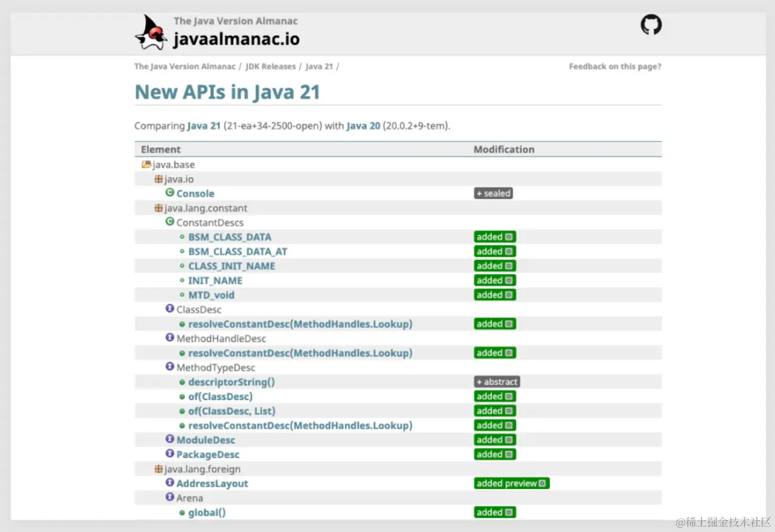775x532 pixels.
Task: Select the MethodHandleDesc row text
Action: click(x=221, y=339)
